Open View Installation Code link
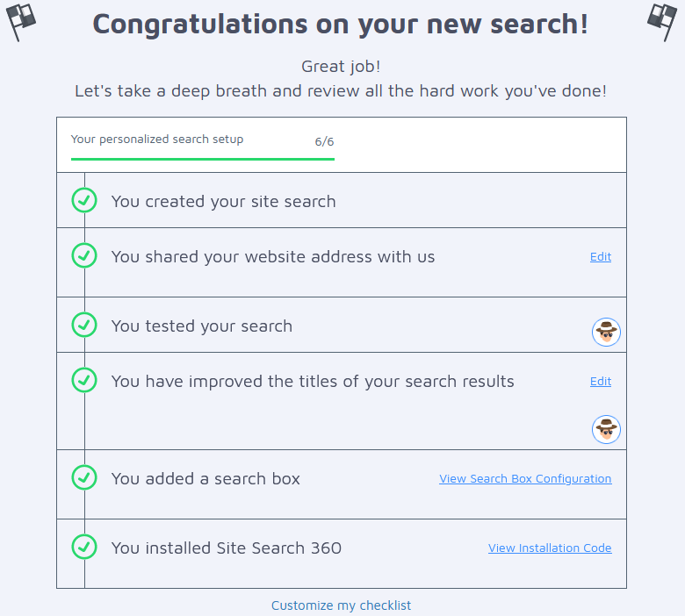Image resolution: width=685 pixels, height=616 pixels. point(550,548)
